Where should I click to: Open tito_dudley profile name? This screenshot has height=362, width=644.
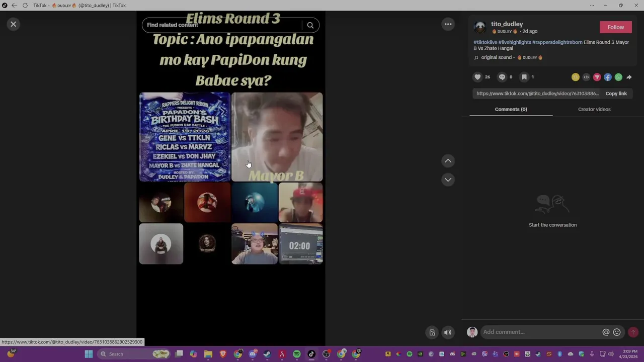coord(507,24)
